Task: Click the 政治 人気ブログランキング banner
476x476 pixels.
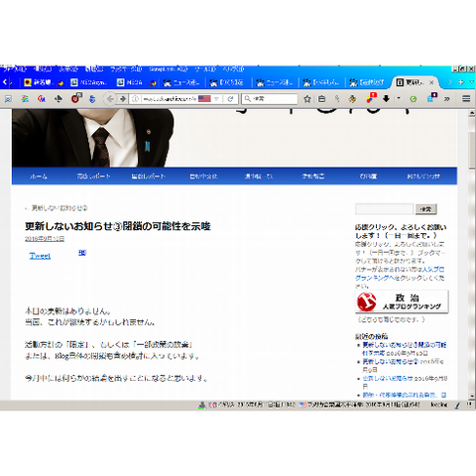Action: point(402,301)
